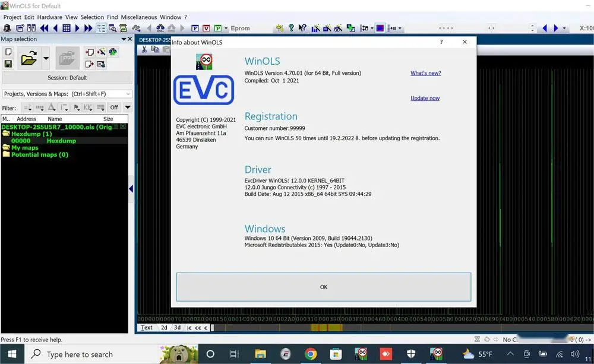The image size is (594, 364).
Task: Toggle the map list view toolbar icon
Action: click(101, 28)
